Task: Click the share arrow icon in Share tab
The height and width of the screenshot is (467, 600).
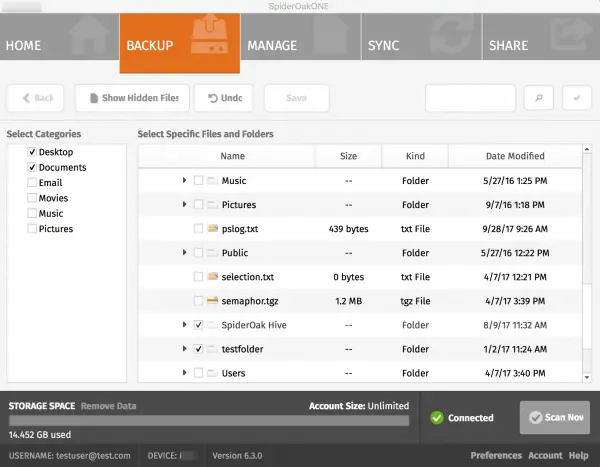Action: pos(571,35)
